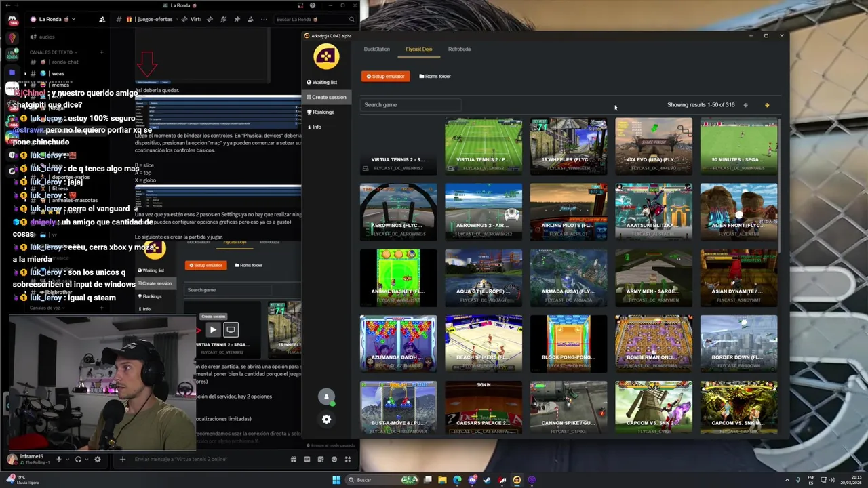Go to next results page arrow

coord(767,105)
